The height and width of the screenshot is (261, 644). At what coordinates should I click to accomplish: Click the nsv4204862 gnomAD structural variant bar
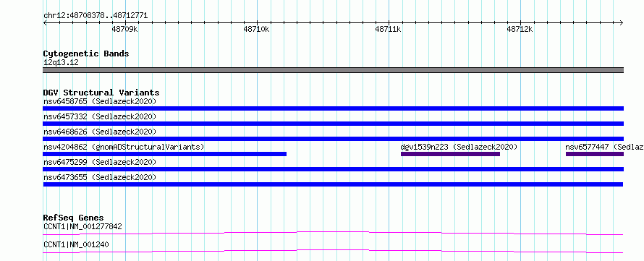click(165, 154)
